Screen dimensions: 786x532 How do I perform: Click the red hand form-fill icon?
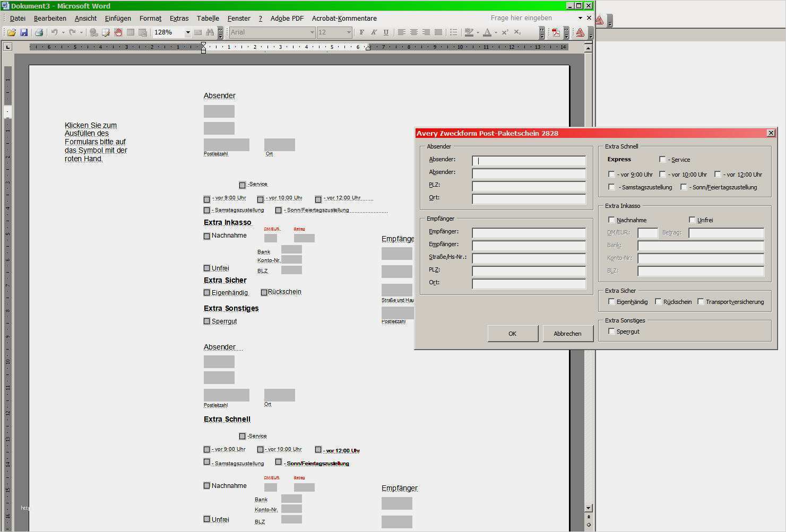pyautogui.click(x=118, y=32)
